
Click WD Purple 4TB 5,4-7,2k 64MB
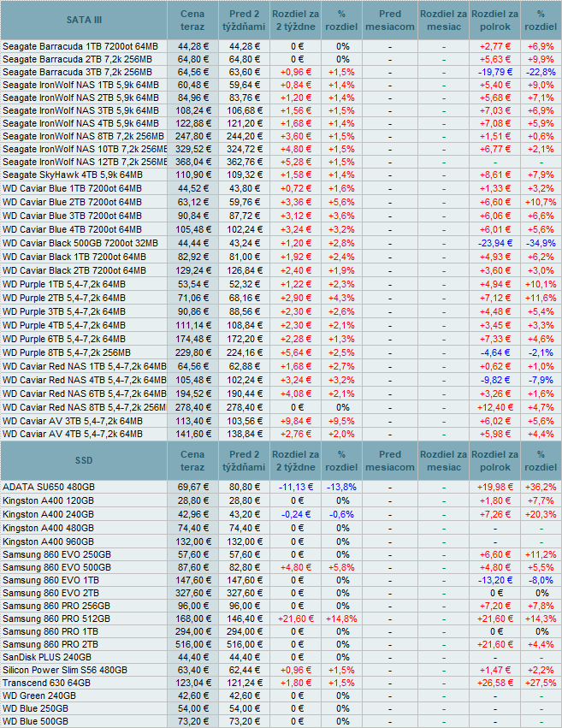point(64,325)
